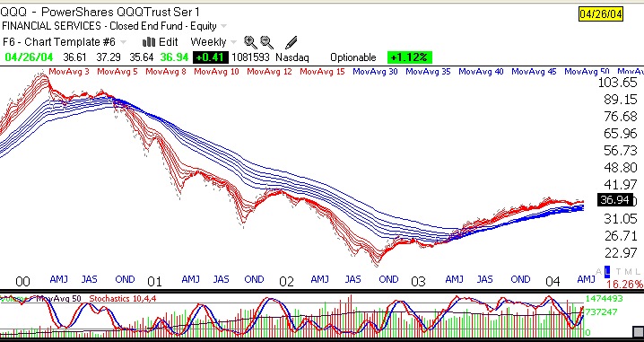Click the Nasdaq exchange label
This screenshot has height=342, width=644.
[x=292, y=57]
